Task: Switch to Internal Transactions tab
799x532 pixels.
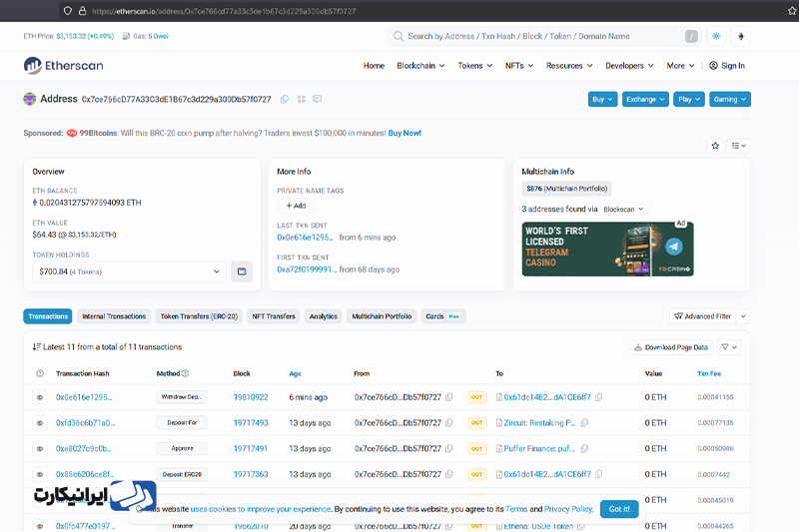Action: (114, 316)
